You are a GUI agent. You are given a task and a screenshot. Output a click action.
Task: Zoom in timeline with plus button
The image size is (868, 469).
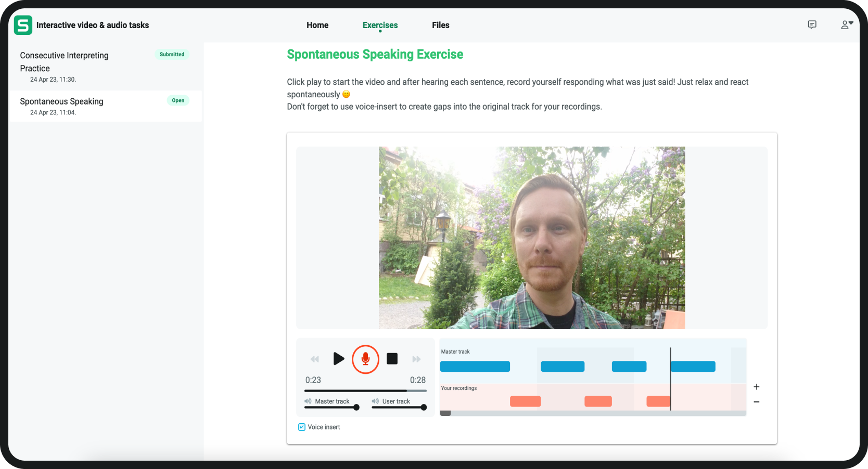coord(757,387)
